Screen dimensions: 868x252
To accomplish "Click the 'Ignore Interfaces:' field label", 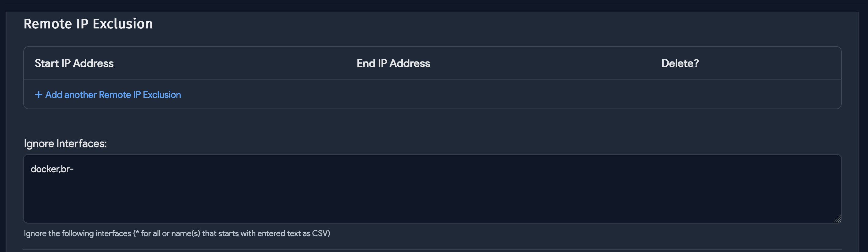I will (65, 143).
